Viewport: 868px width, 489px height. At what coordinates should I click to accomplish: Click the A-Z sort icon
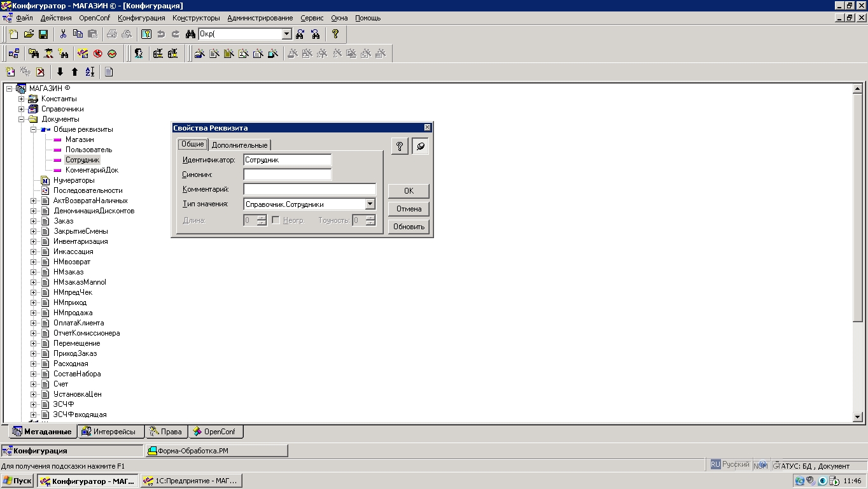(89, 72)
